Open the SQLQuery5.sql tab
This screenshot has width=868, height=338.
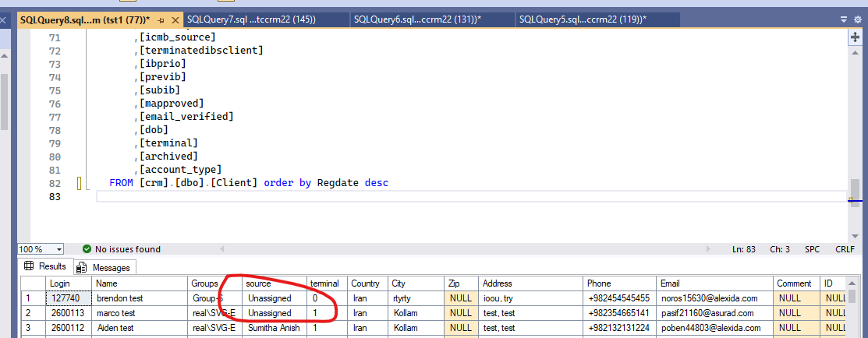pyautogui.click(x=582, y=19)
